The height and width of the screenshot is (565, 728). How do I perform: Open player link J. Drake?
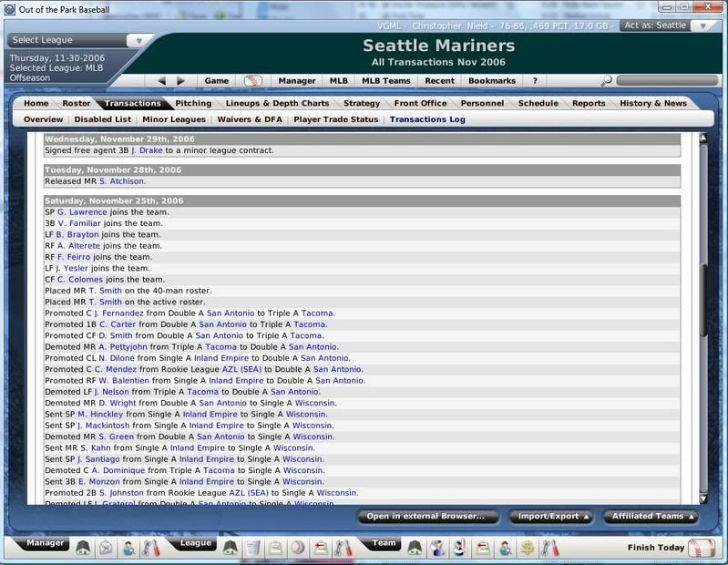click(147, 150)
